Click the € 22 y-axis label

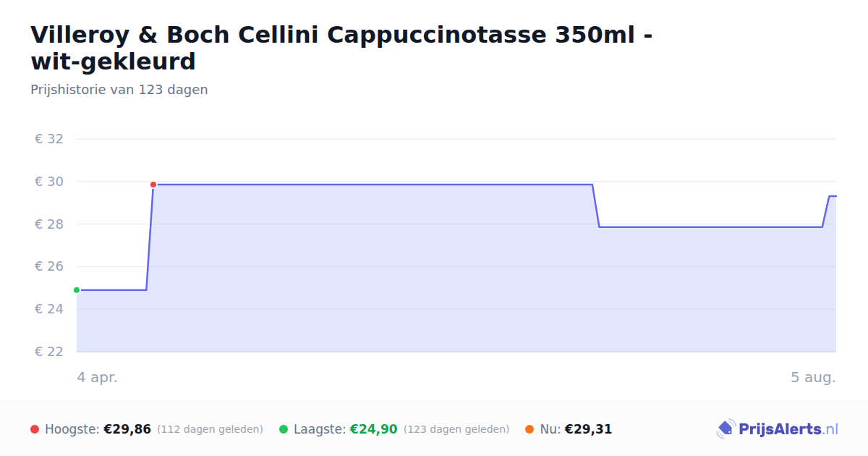tap(49, 352)
